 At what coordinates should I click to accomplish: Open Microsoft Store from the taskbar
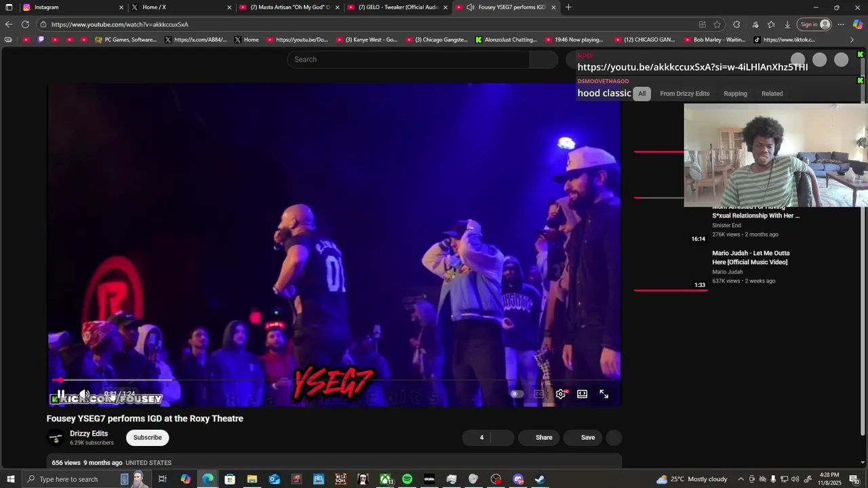point(230,479)
